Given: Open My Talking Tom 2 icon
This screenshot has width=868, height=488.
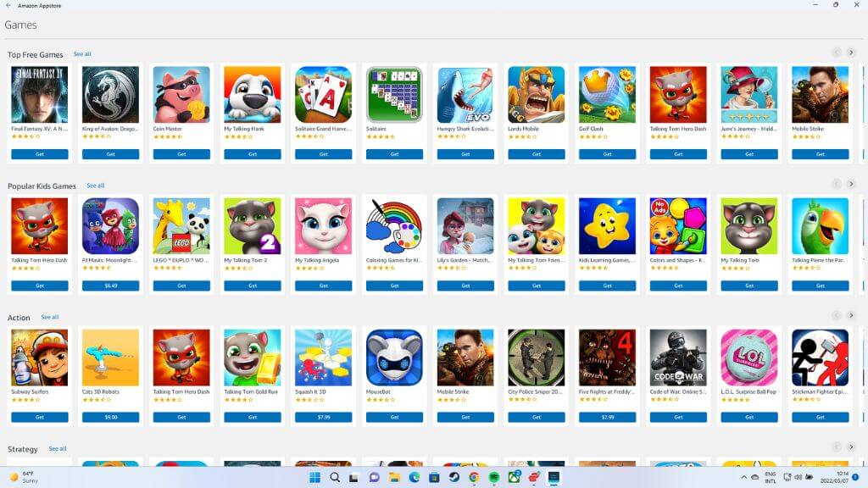Looking at the screenshot, I should [253, 226].
